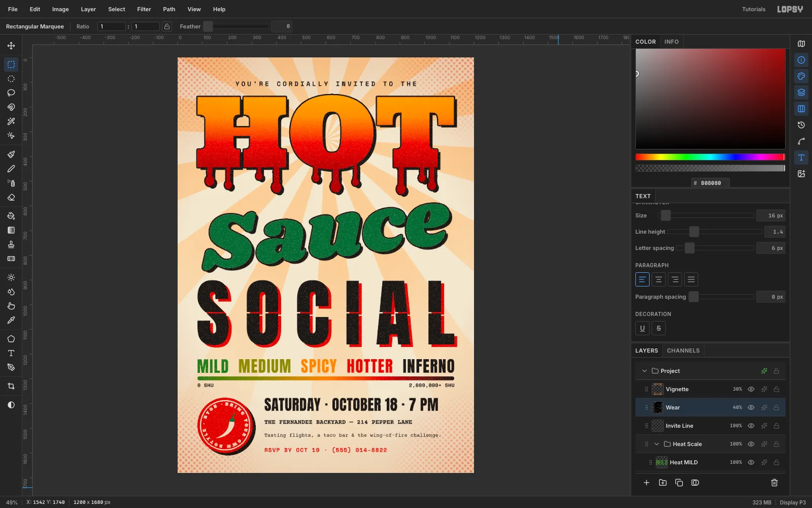The image size is (812, 508).
Task: Toggle underline text decoration
Action: (642, 328)
